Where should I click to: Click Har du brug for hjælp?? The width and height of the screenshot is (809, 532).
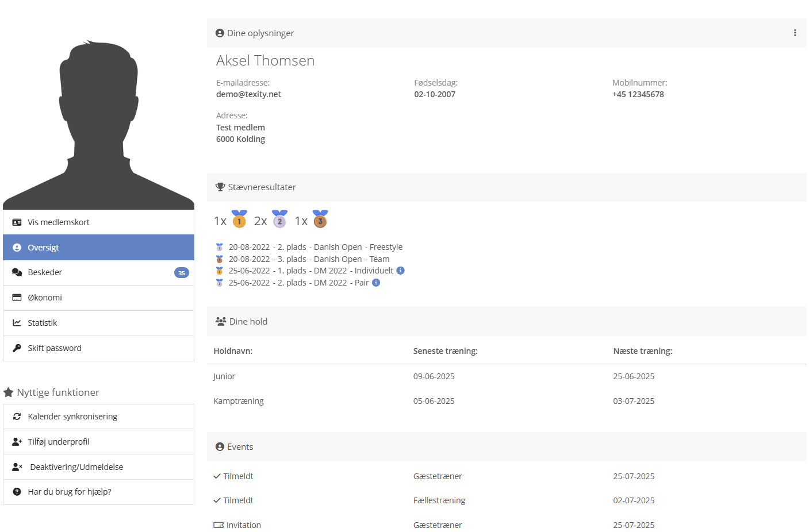pos(98,492)
